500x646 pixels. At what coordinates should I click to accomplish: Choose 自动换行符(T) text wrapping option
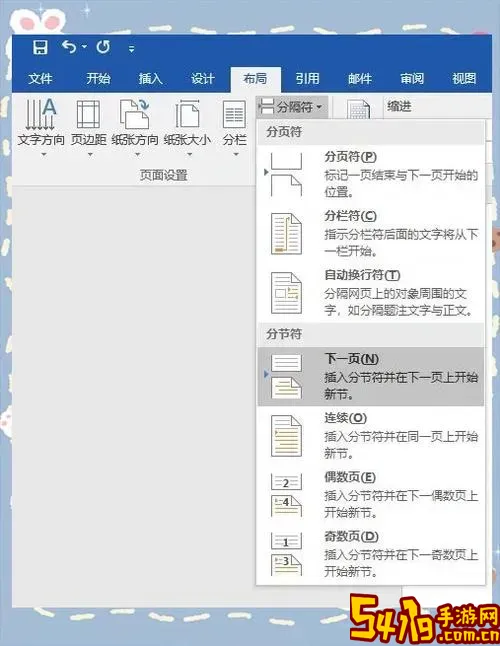(371, 293)
